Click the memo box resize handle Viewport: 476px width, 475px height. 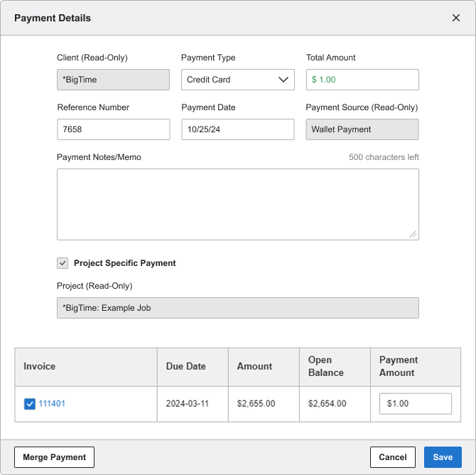pyautogui.click(x=413, y=235)
